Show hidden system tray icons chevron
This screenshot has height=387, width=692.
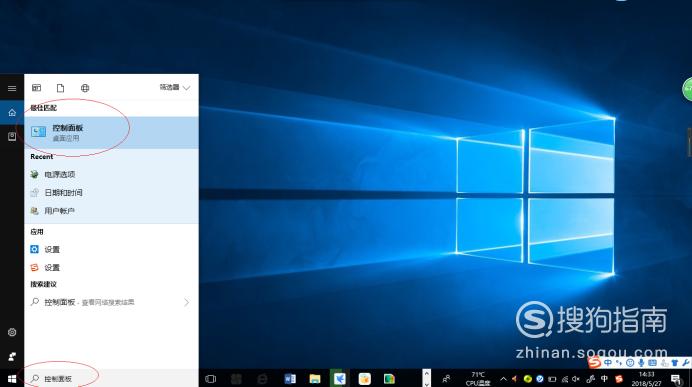tap(503, 379)
